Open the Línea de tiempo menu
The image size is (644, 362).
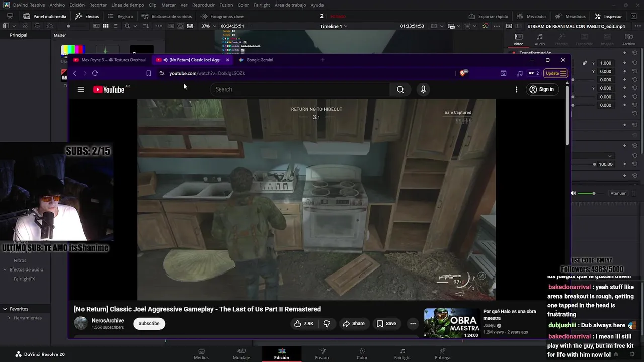point(127,5)
